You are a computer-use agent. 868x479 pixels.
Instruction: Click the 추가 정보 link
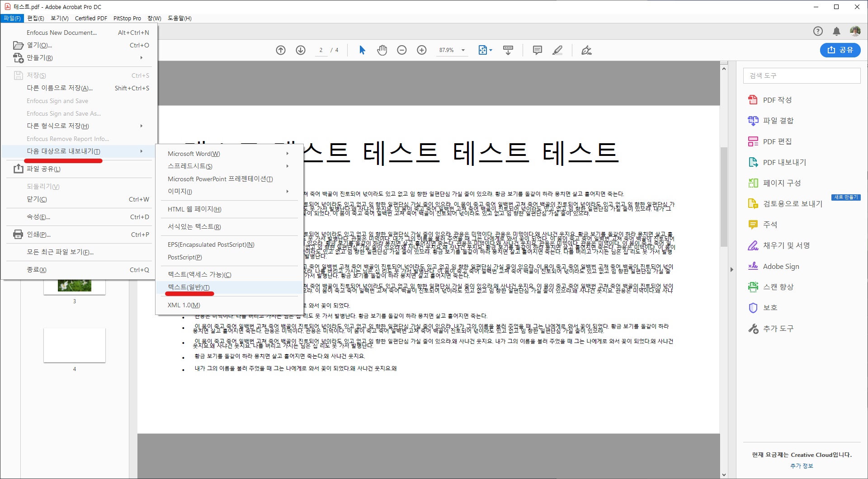click(x=802, y=466)
